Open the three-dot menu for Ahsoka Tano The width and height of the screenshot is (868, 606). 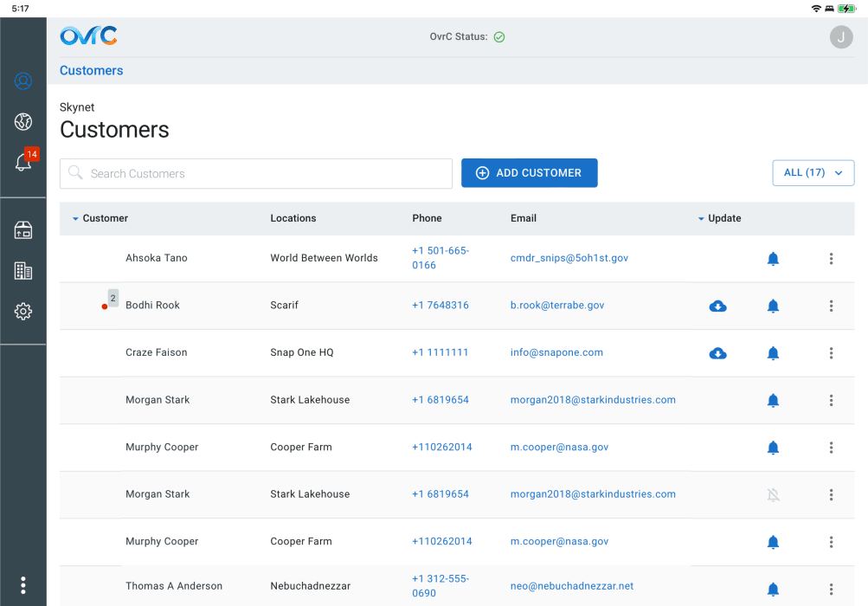pos(831,259)
